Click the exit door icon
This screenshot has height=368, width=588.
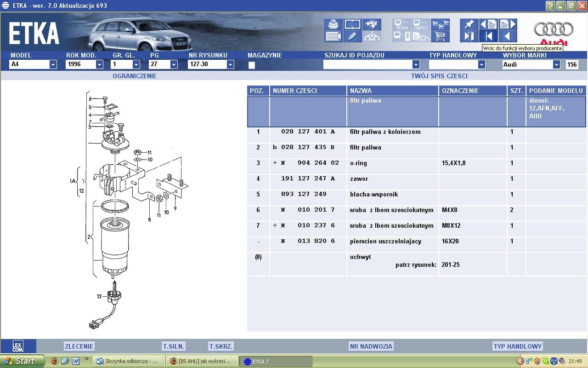pyautogui.click(x=469, y=37)
